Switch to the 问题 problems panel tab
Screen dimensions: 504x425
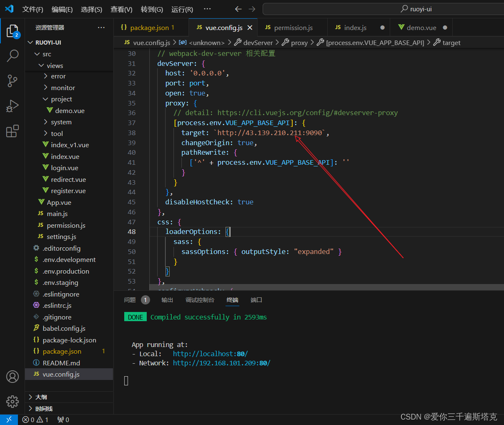(x=130, y=300)
